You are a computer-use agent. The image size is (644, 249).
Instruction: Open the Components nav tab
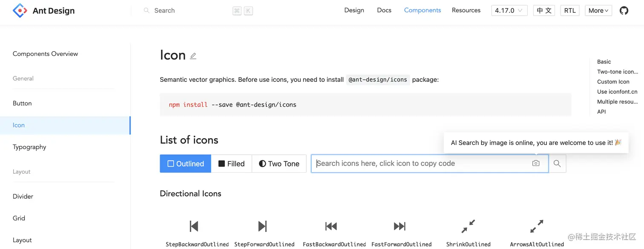tap(423, 10)
